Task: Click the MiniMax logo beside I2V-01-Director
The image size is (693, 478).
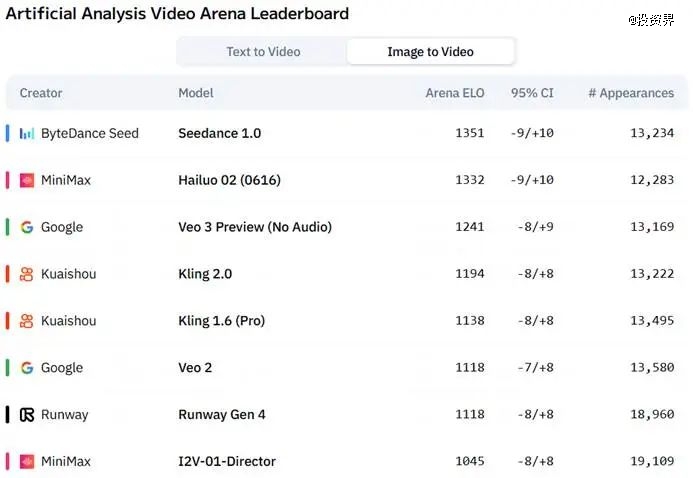Action: (x=27, y=462)
